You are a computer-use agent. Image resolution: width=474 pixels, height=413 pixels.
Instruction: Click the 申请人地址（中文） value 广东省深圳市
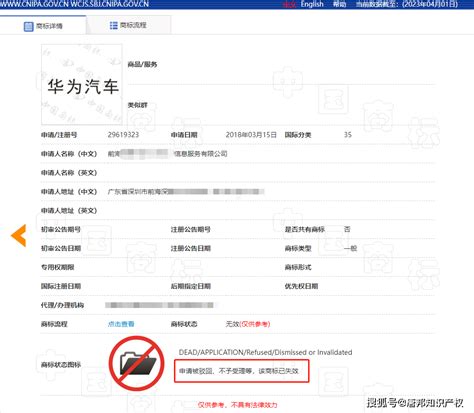186,192
